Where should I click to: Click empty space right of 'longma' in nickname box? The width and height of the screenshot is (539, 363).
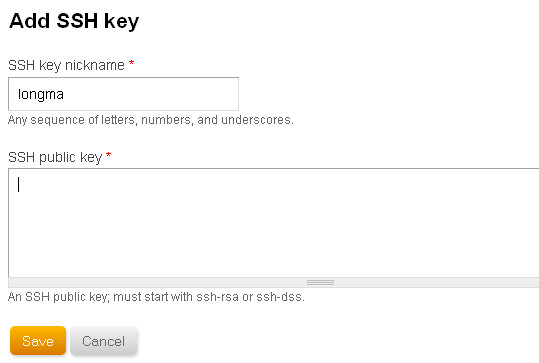(x=151, y=94)
